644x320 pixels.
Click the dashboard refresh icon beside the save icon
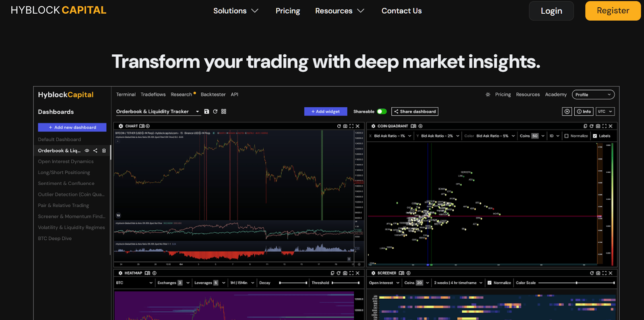tap(215, 111)
